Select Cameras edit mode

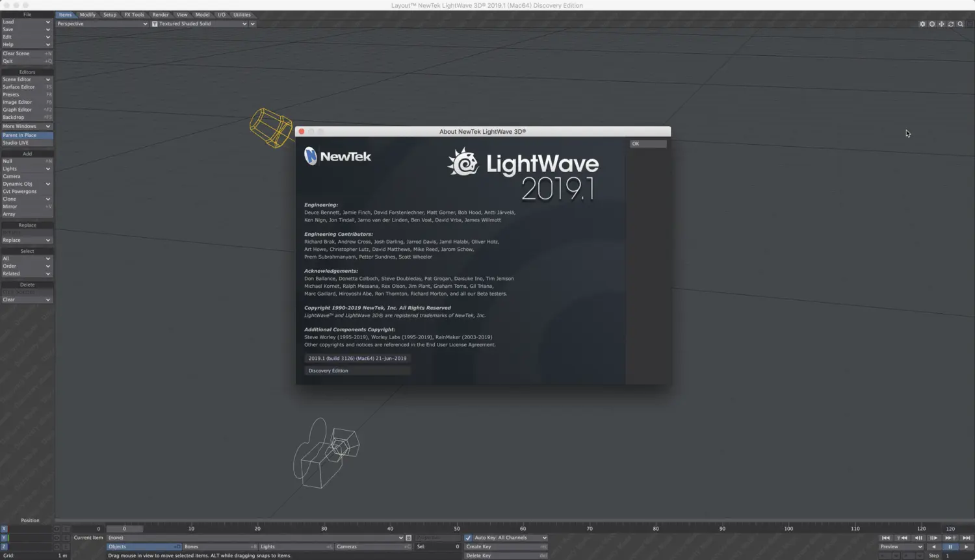(373, 547)
